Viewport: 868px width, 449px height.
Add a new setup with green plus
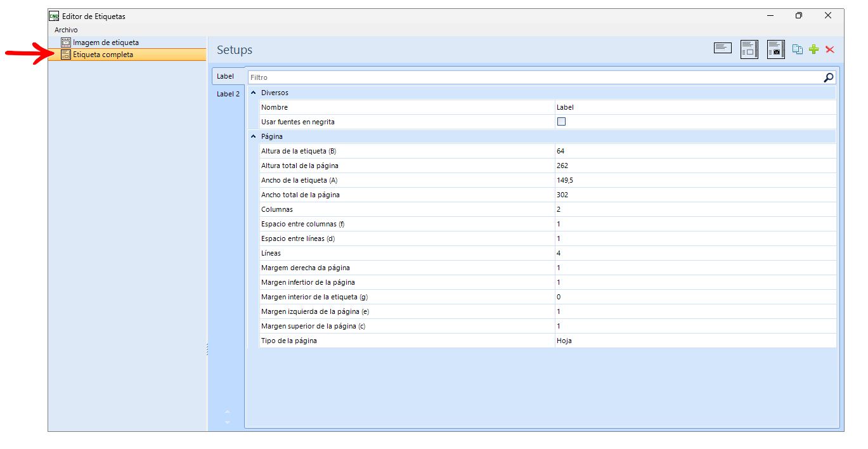[814, 49]
